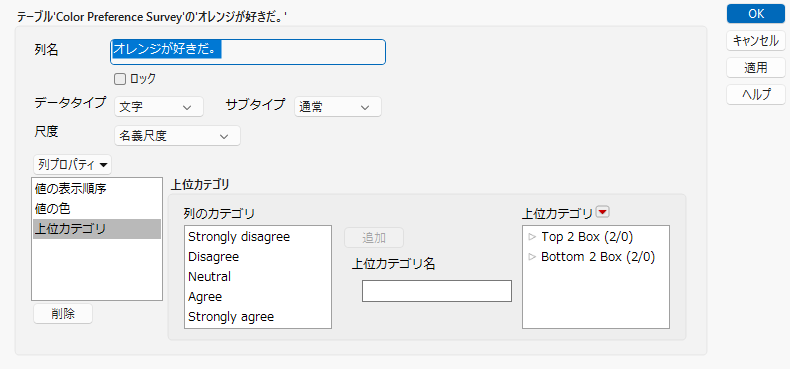This screenshot has width=790, height=369.
Task: Toggle the ロック checkbox
Action: (119, 79)
